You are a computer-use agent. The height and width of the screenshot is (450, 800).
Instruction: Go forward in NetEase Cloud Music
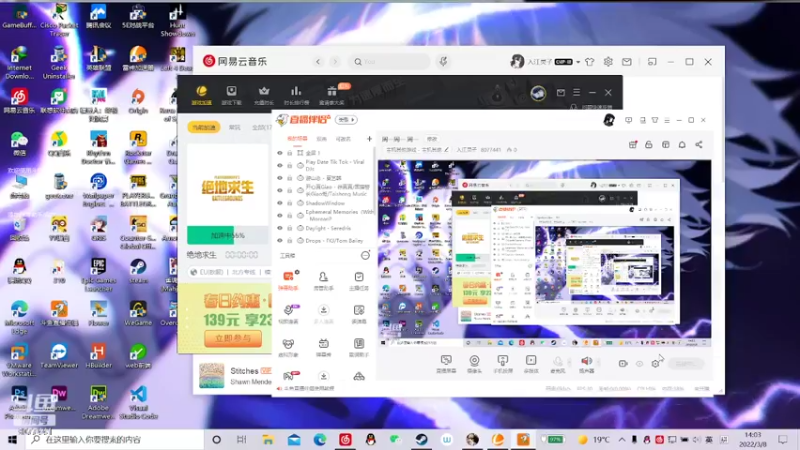tap(335, 62)
